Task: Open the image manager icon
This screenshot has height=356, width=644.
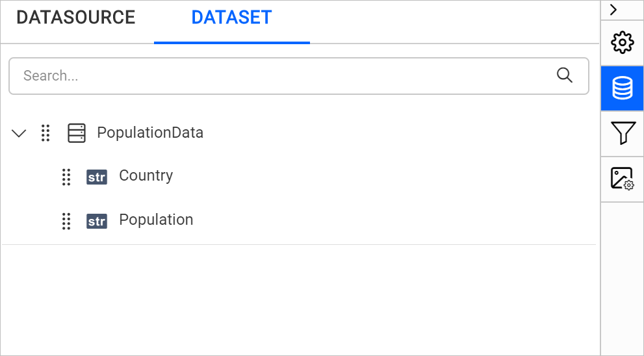Action: tap(622, 179)
